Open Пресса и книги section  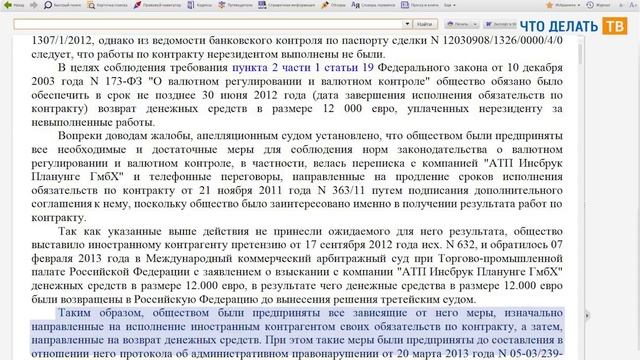[420, 5]
